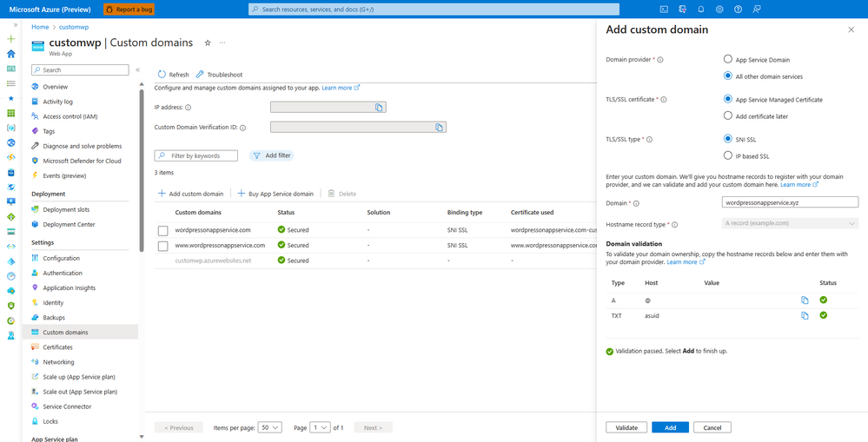Select SNI SSL radio option
Viewport: 868px width, 442px height.
(x=728, y=140)
